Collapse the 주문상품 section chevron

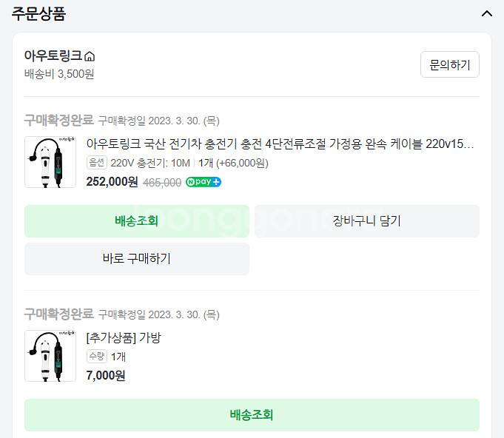click(x=487, y=13)
